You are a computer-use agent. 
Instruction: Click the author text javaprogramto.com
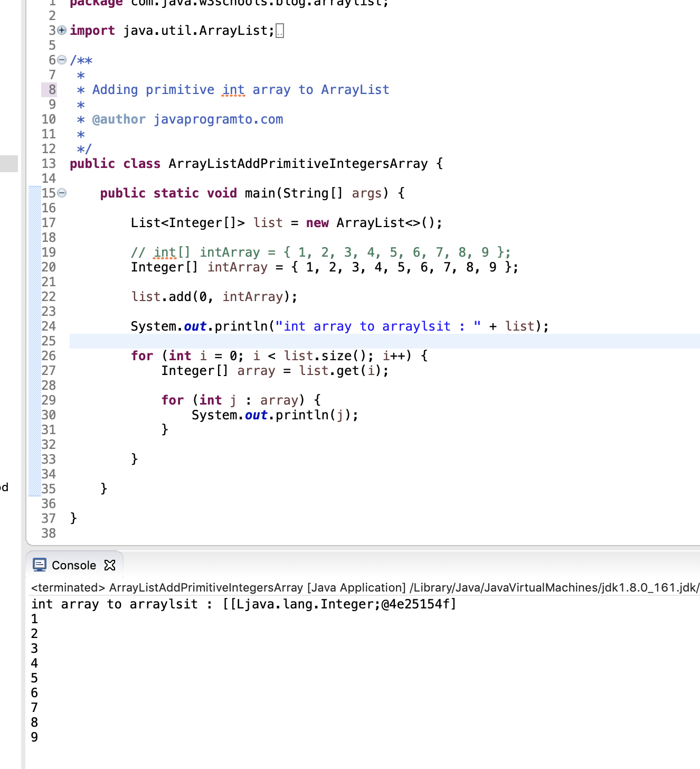[x=219, y=119]
